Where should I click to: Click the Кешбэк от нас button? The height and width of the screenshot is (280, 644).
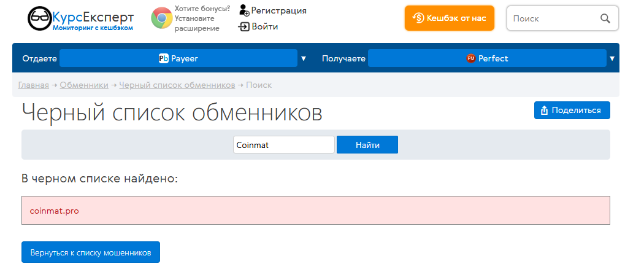click(450, 18)
